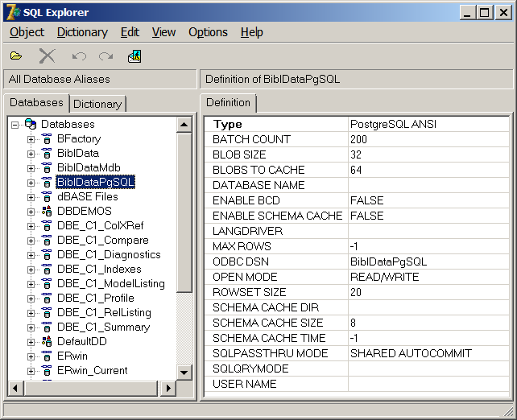The image size is (517, 420).
Task: Click the DATABASE NAME value field
Action: point(428,185)
